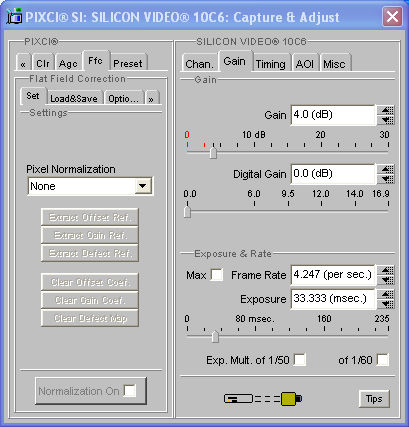This screenshot has width=409, height=427.
Task: Open the AOI tab
Action: (305, 63)
